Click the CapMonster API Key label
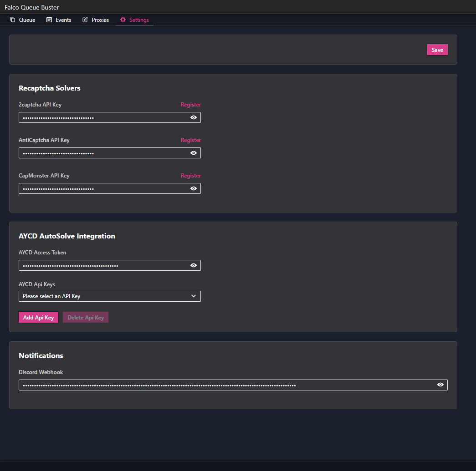 44,176
